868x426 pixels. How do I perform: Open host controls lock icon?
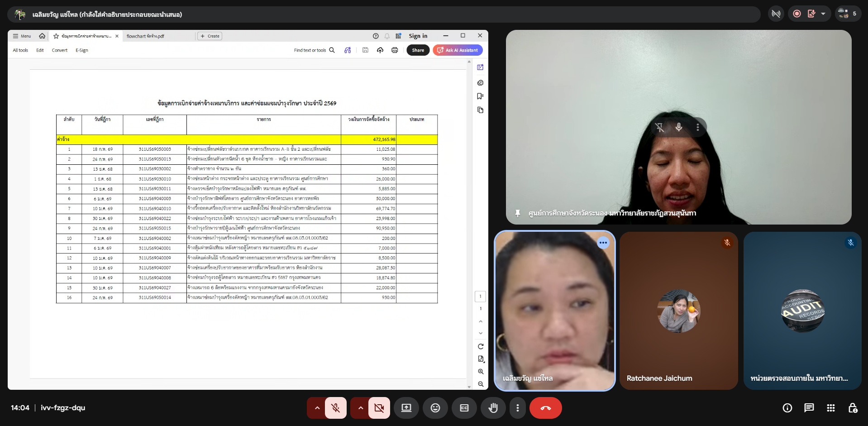click(852, 408)
